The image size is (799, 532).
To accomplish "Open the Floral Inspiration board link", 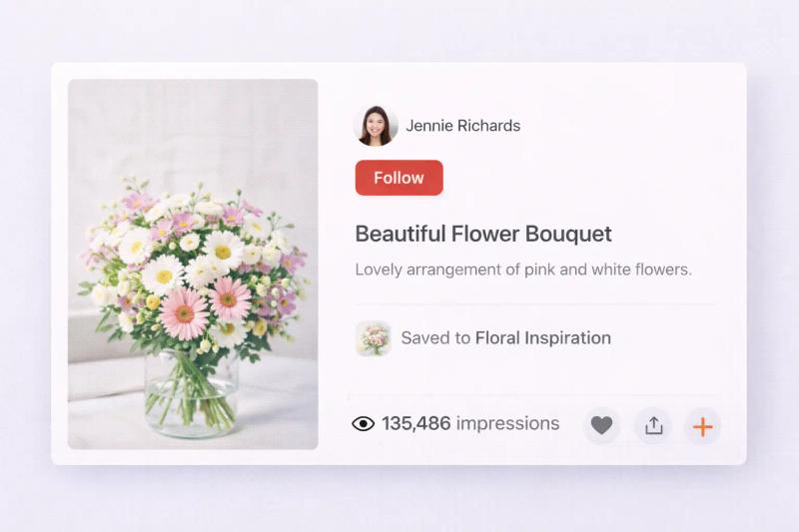I will click(x=542, y=338).
